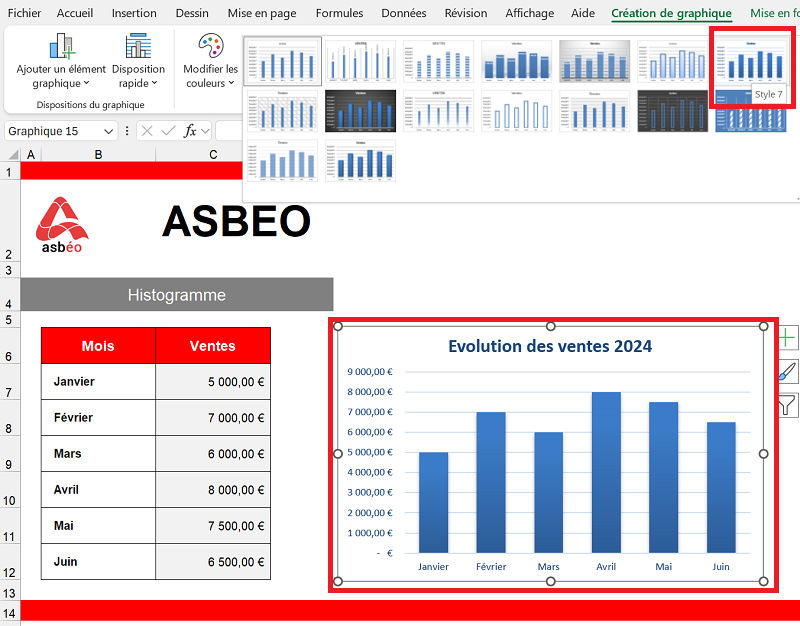Image resolution: width=800 pixels, height=626 pixels.
Task: Click the chart's top-center resize handle
Action: click(x=551, y=327)
